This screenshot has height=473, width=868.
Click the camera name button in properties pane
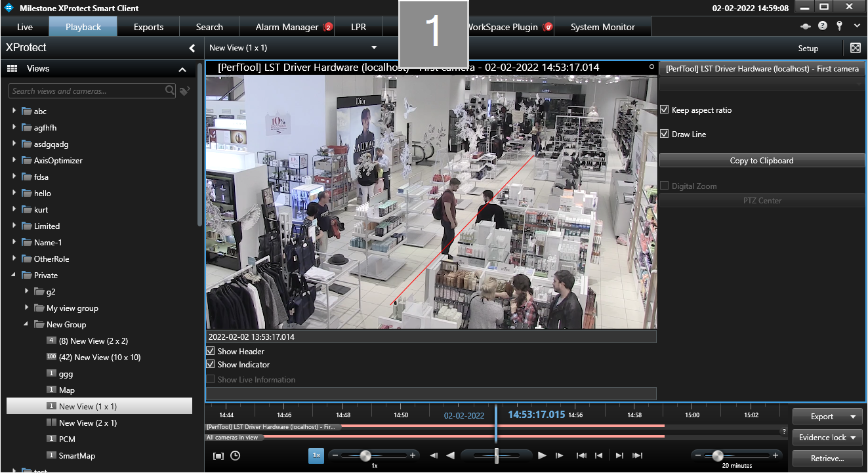pyautogui.click(x=762, y=69)
